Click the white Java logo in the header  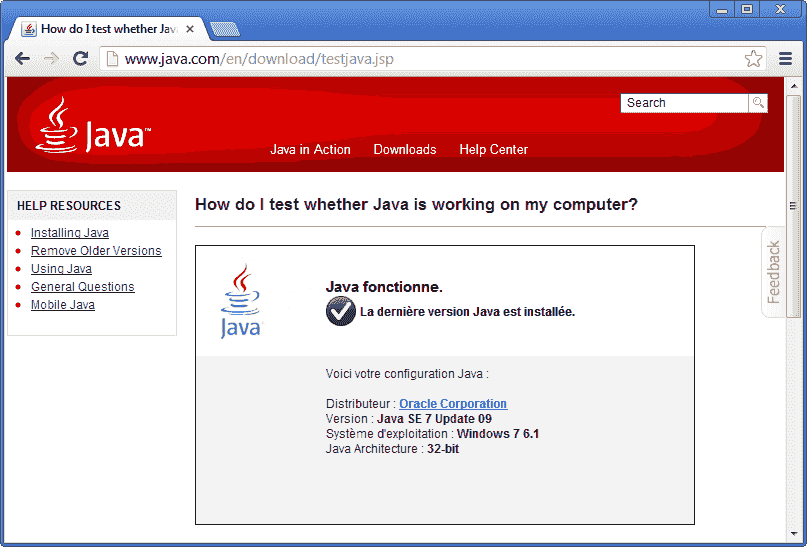pyautogui.click(x=93, y=126)
